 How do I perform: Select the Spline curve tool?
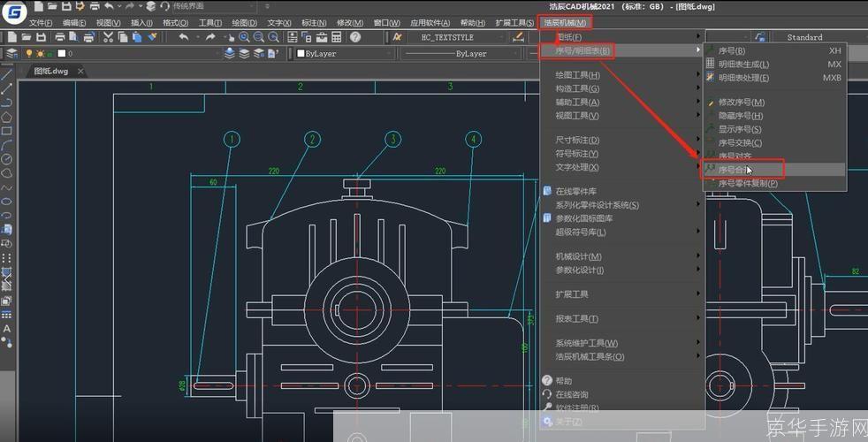point(7,187)
